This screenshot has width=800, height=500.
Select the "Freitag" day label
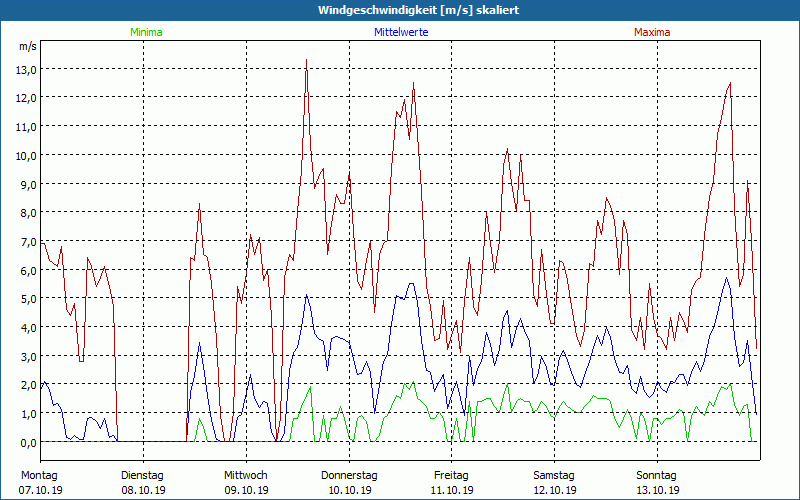(x=451, y=475)
